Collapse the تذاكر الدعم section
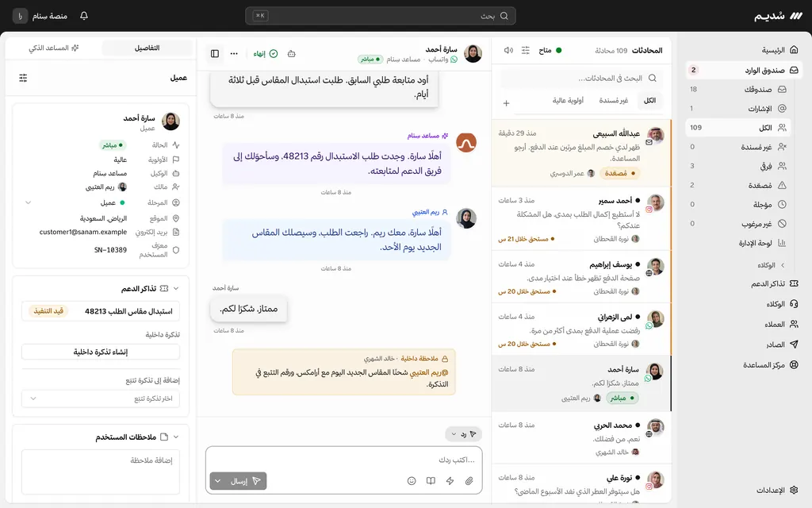 coord(176,288)
